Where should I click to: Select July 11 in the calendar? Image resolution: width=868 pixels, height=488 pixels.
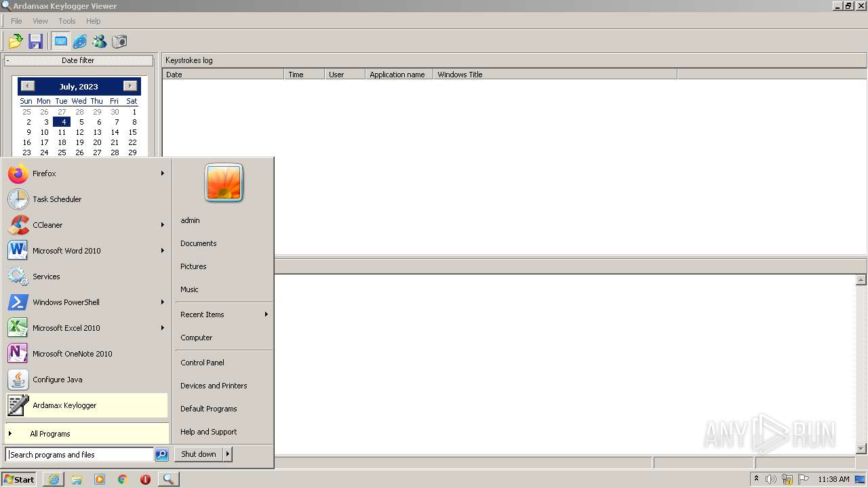coord(62,132)
